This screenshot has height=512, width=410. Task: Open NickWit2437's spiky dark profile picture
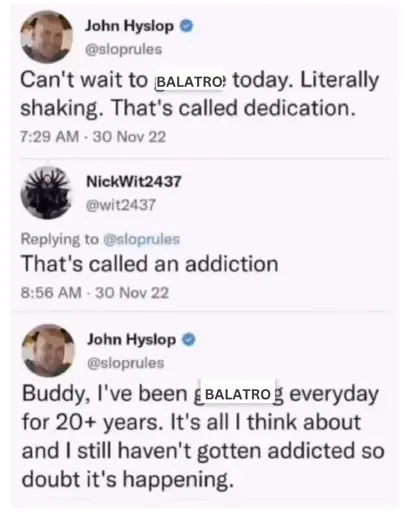46,192
